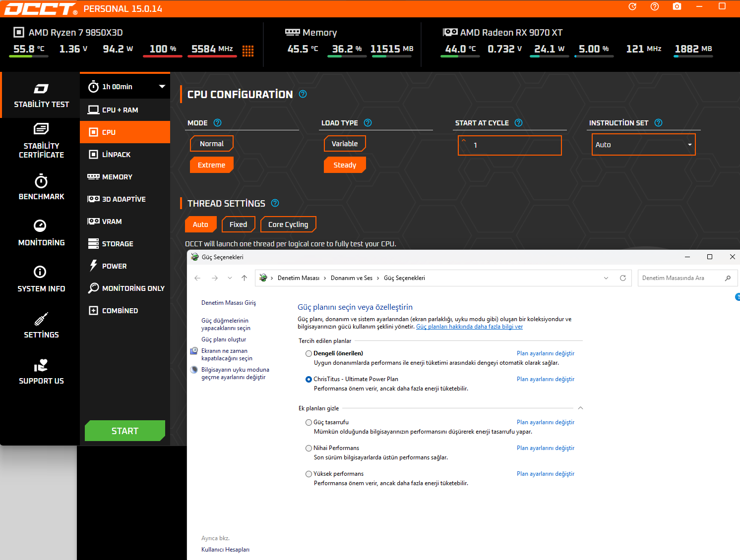
Task: Open the address bar history dropdown
Action: click(606, 278)
